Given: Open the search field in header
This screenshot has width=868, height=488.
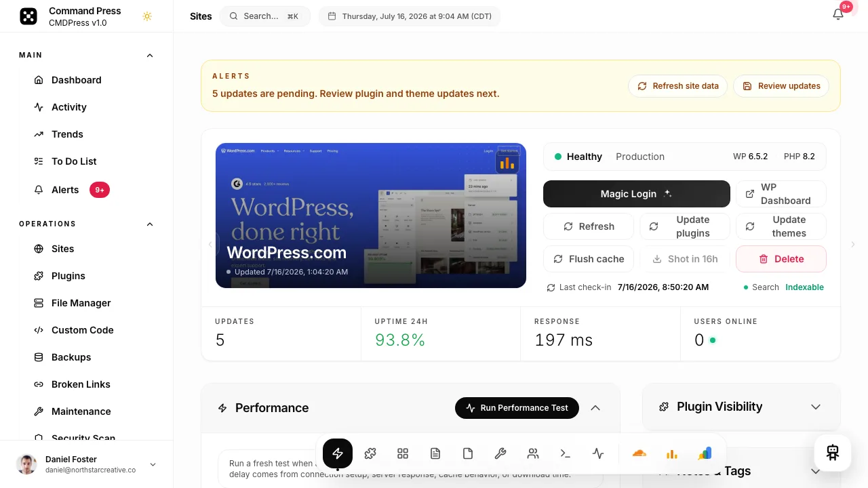Looking at the screenshot, I should (264, 16).
